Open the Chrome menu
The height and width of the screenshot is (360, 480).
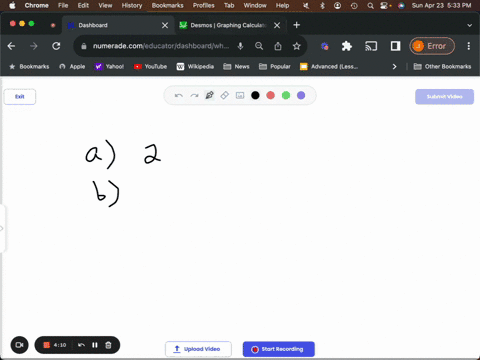click(x=37, y=5)
